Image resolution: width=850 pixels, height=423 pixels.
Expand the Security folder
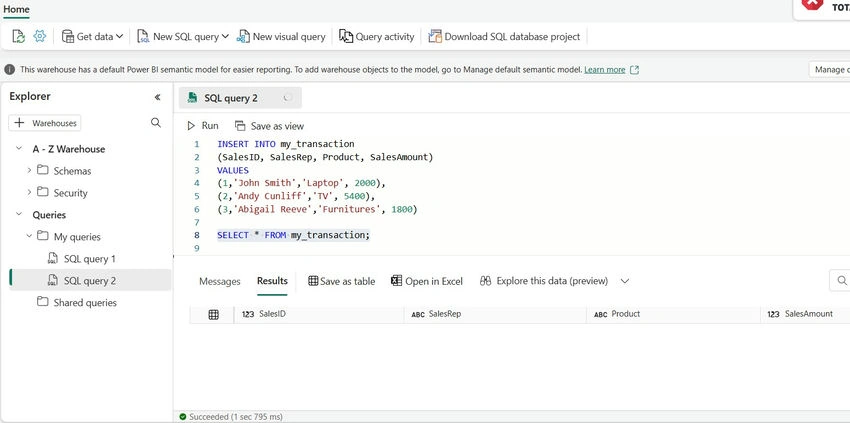(29, 192)
